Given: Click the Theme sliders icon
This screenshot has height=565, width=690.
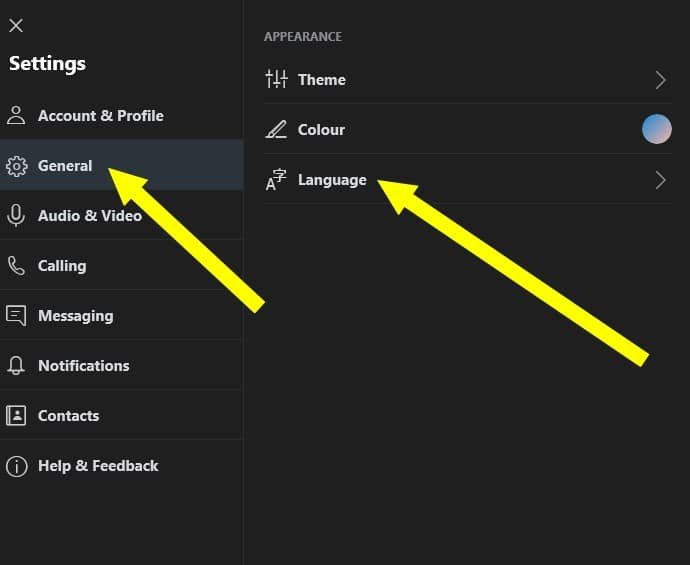Looking at the screenshot, I should (x=276, y=79).
